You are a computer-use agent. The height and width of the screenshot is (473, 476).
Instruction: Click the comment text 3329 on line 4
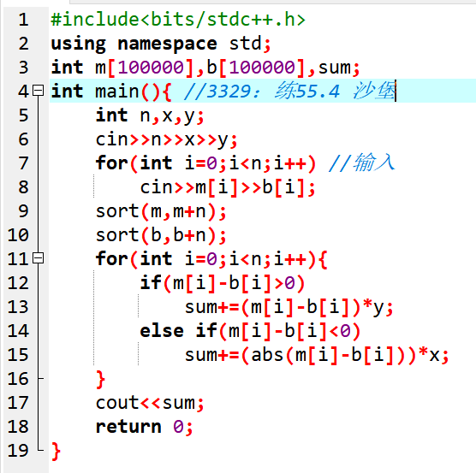click(229, 91)
